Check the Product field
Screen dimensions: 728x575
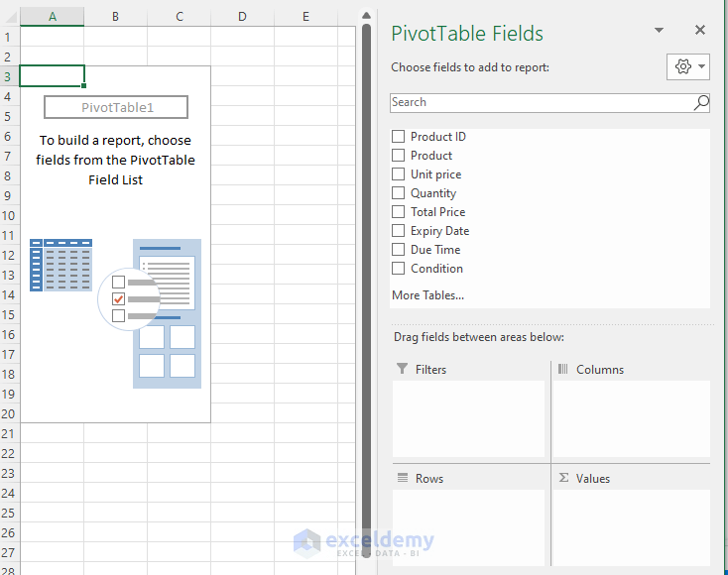click(x=398, y=155)
